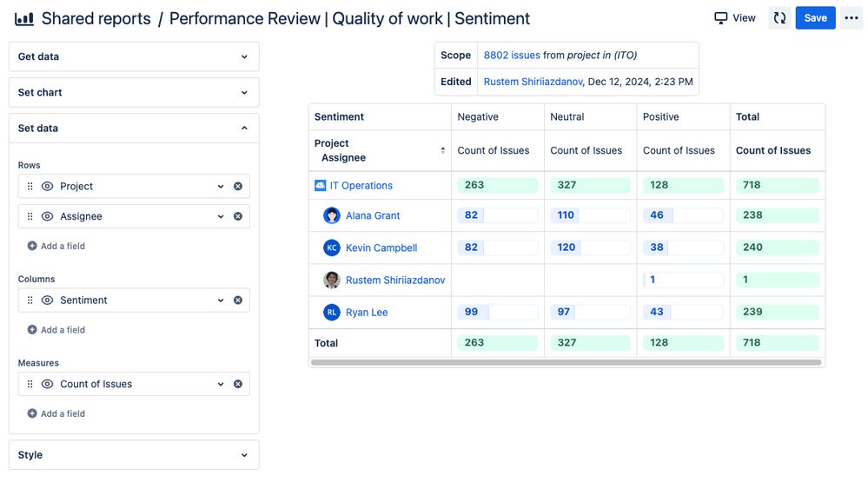Open Kevin Campbell assignee link
The image size is (868, 482).
tap(381, 248)
